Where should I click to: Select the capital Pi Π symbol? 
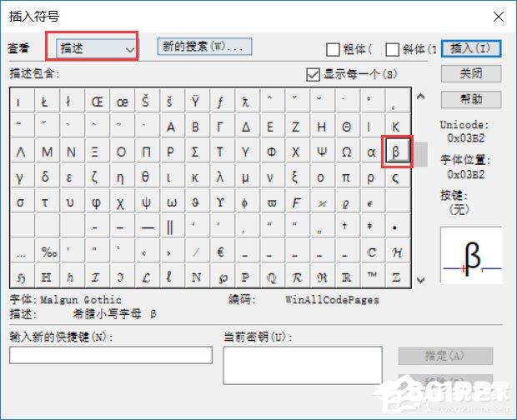(x=146, y=152)
